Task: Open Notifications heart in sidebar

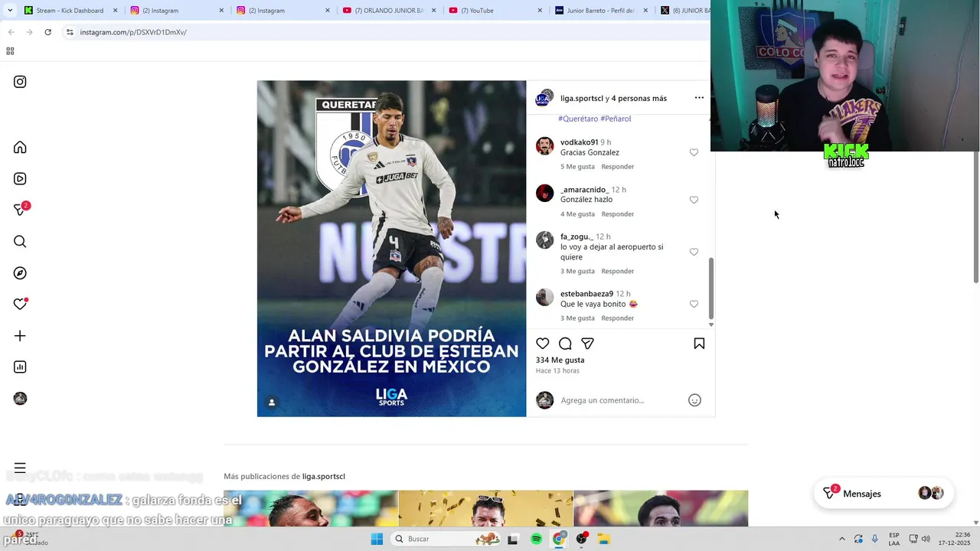Action: (x=21, y=304)
